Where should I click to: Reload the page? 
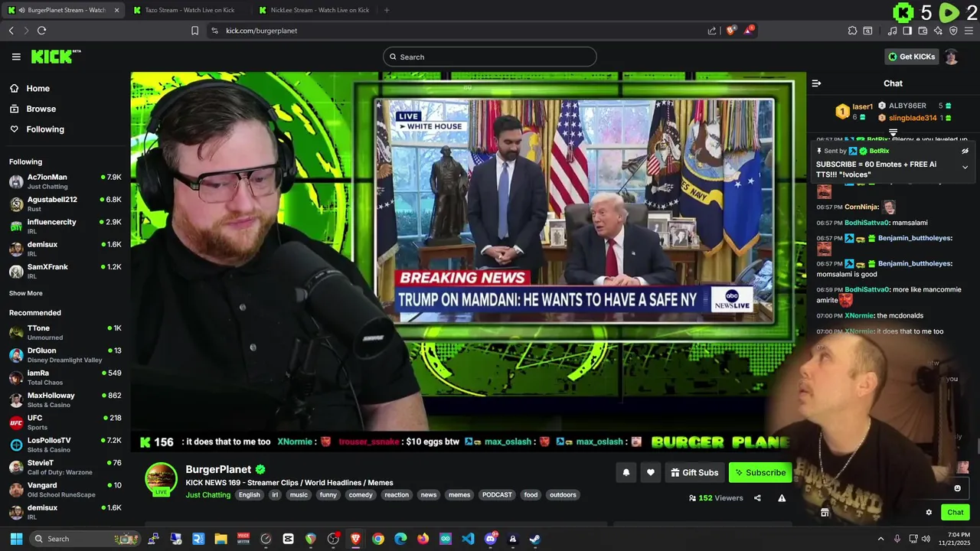click(41, 31)
